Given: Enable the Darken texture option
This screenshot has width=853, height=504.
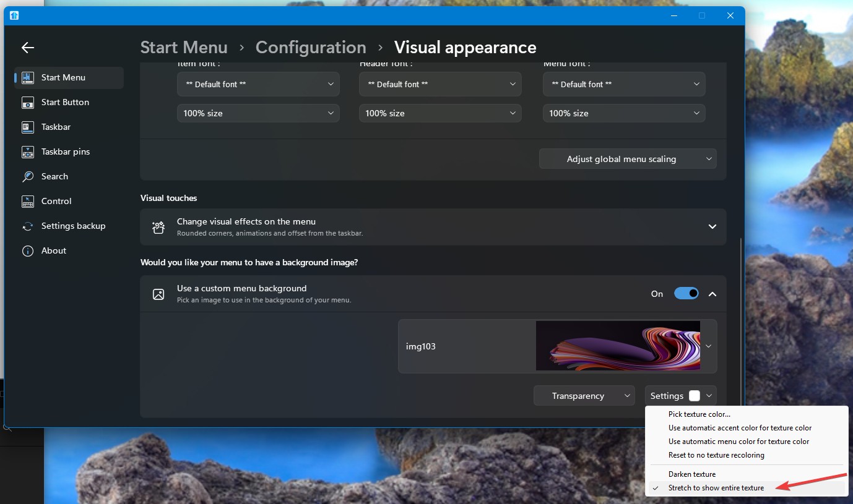Looking at the screenshot, I should (691, 474).
